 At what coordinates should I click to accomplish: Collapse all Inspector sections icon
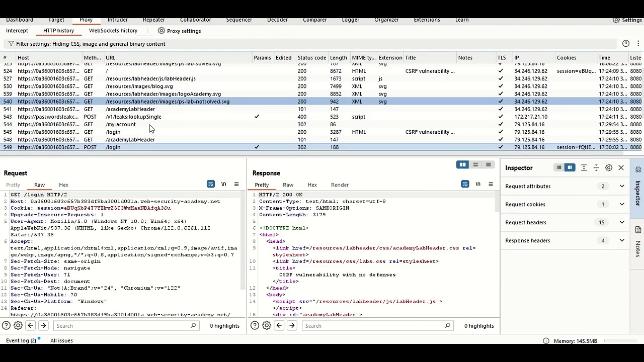pyautogui.click(x=596, y=167)
